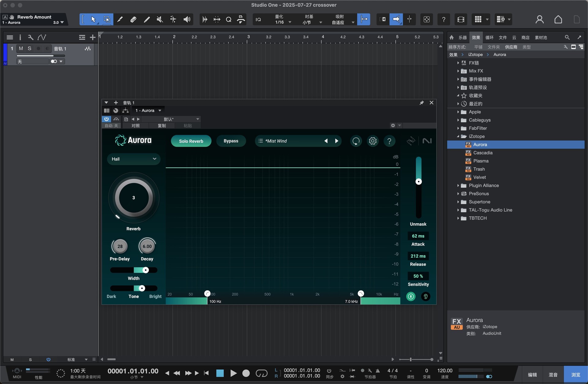Open the 编辑 editor view
Screen dimensions: 588x384
point(533,375)
